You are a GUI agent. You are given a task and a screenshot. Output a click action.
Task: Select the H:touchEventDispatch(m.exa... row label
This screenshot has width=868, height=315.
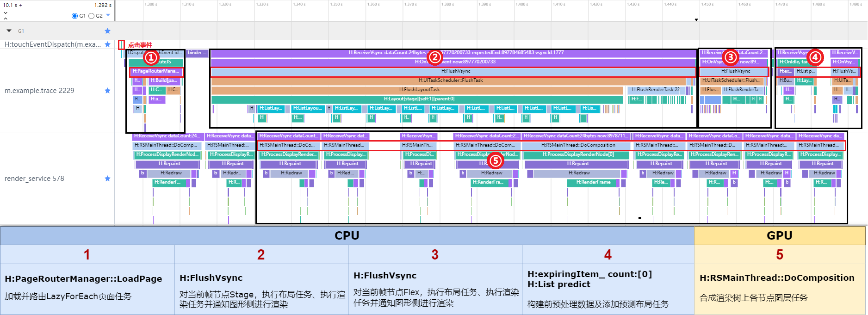click(x=52, y=44)
